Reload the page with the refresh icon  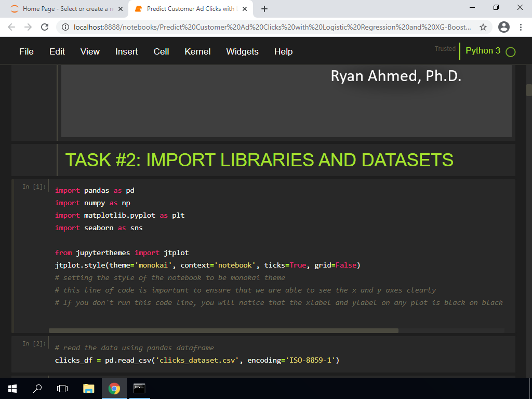[x=45, y=27]
